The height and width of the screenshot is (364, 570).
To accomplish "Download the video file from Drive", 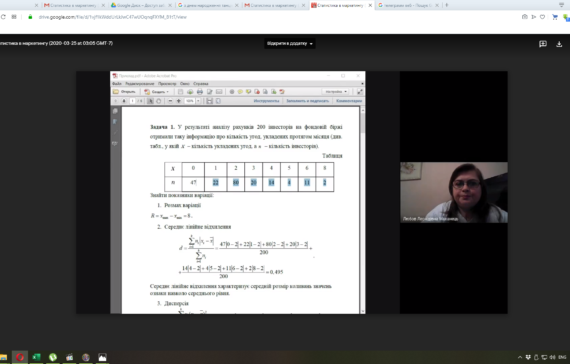I will pyautogui.click(x=559, y=44).
